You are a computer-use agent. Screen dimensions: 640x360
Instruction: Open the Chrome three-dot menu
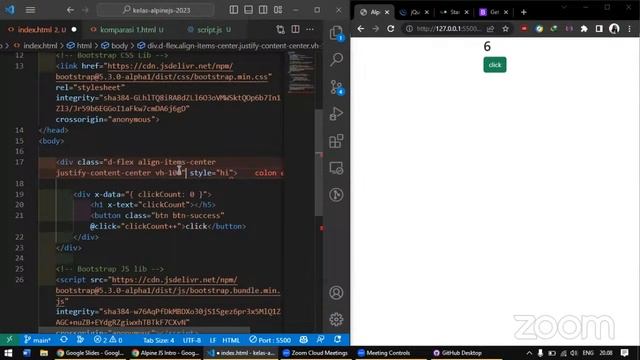630,29
